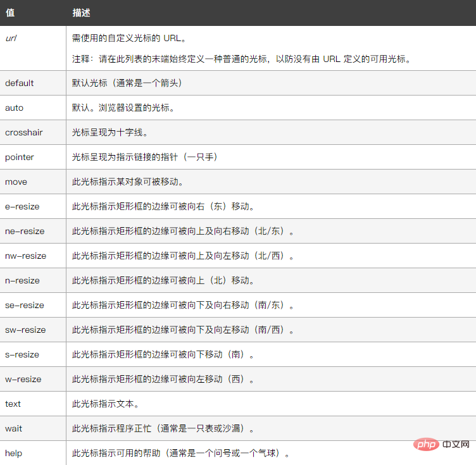The width and height of the screenshot is (476, 465).
Task: Click the description ending with '（北/东）。'
Action: [183, 231]
